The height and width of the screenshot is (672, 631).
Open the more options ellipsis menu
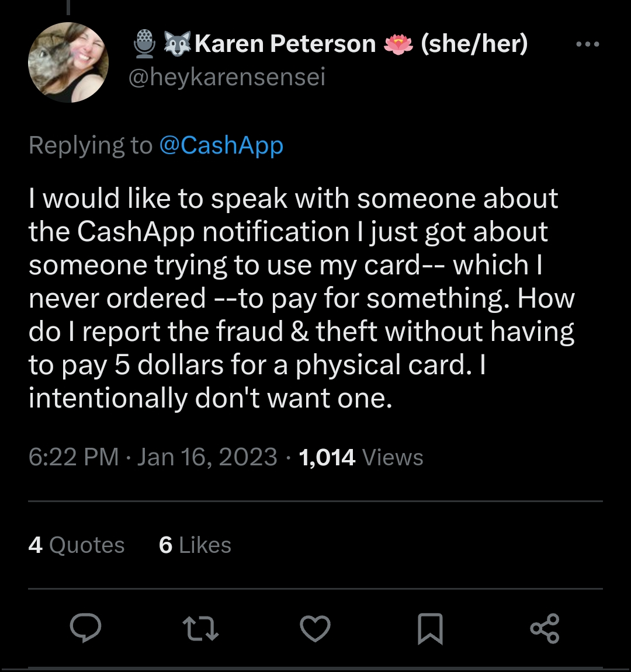[x=587, y=43]
